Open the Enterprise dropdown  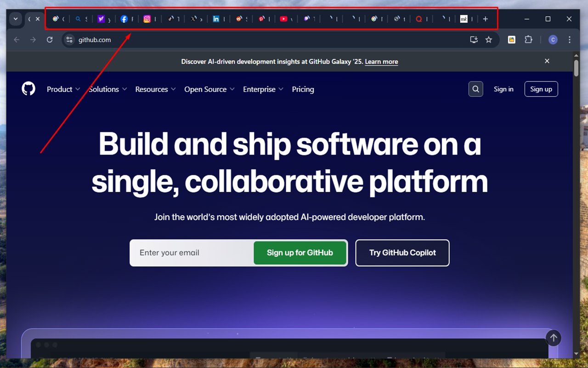pyautogui.click(x=263, y=89)
